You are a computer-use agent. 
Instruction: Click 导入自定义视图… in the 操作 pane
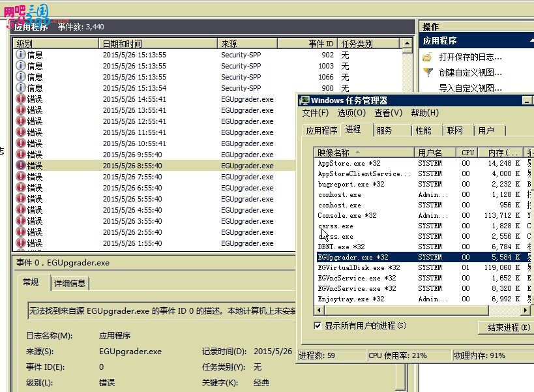pyautogui.click(x=470, y=88)
